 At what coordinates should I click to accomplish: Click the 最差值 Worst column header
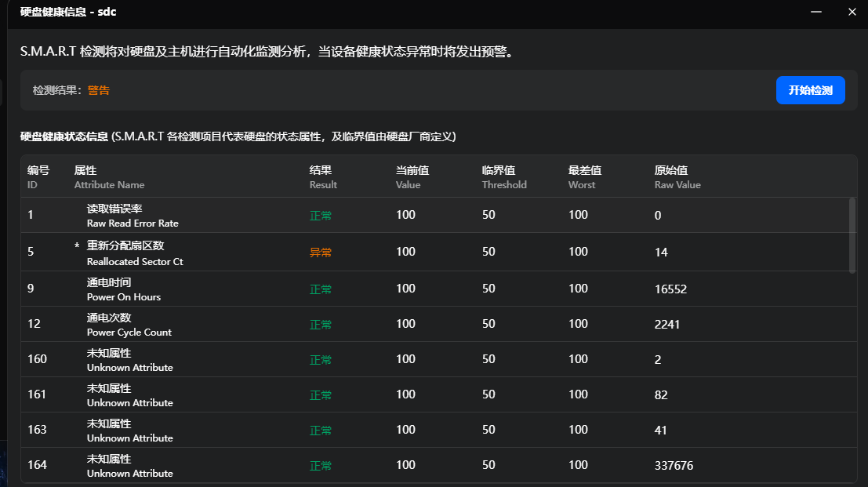coord(585,177)
